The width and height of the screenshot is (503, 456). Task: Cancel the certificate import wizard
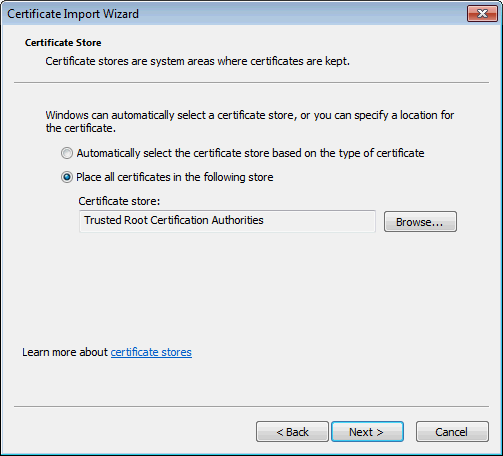click(x=452, y=432)
